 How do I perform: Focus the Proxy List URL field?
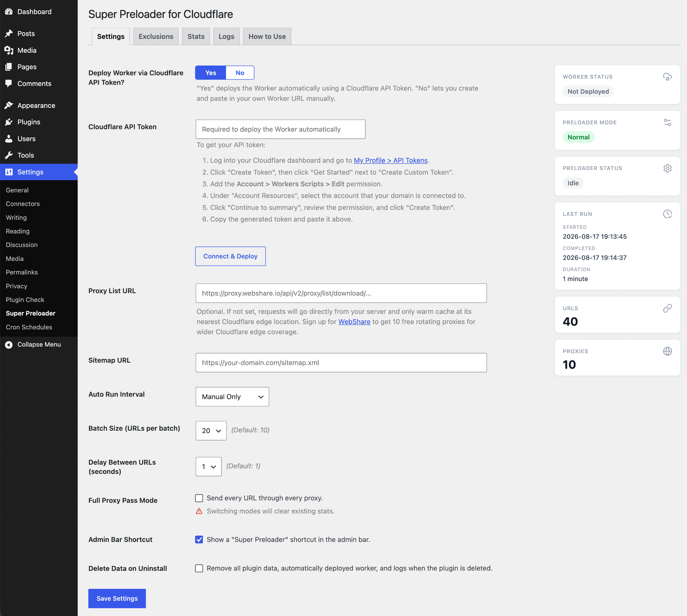341,293
